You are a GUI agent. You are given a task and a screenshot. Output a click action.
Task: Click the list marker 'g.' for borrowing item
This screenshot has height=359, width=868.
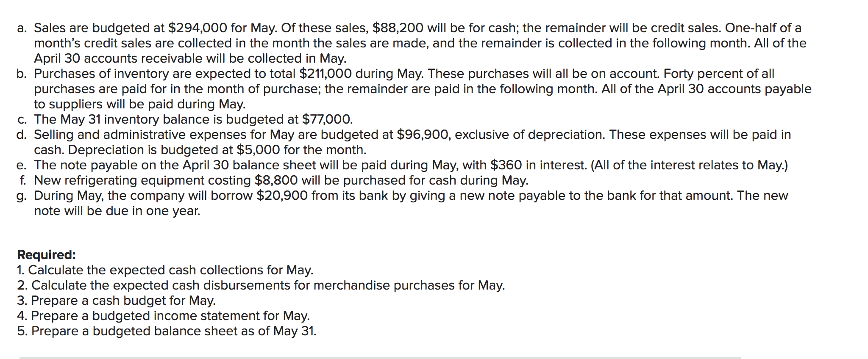click(22, 196)
